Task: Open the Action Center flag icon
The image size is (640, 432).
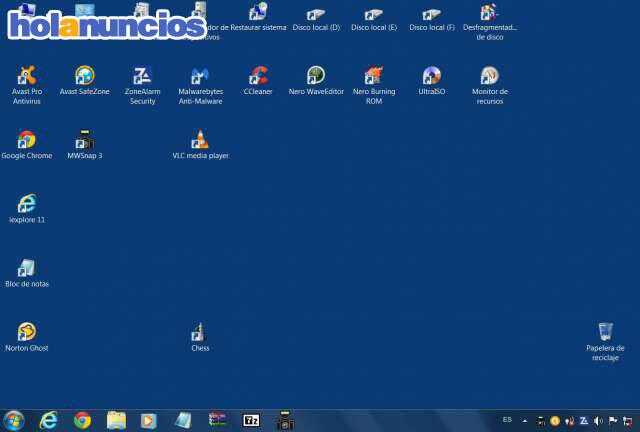Action: 613,421
